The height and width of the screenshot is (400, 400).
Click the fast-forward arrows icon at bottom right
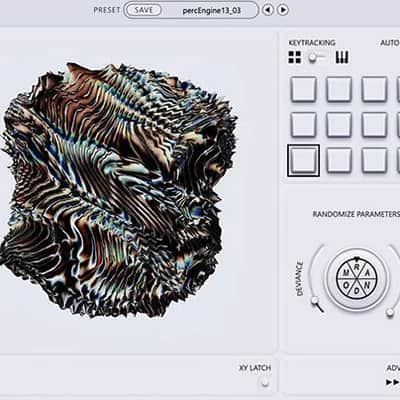pyautogui.click(x=393, y=382)
